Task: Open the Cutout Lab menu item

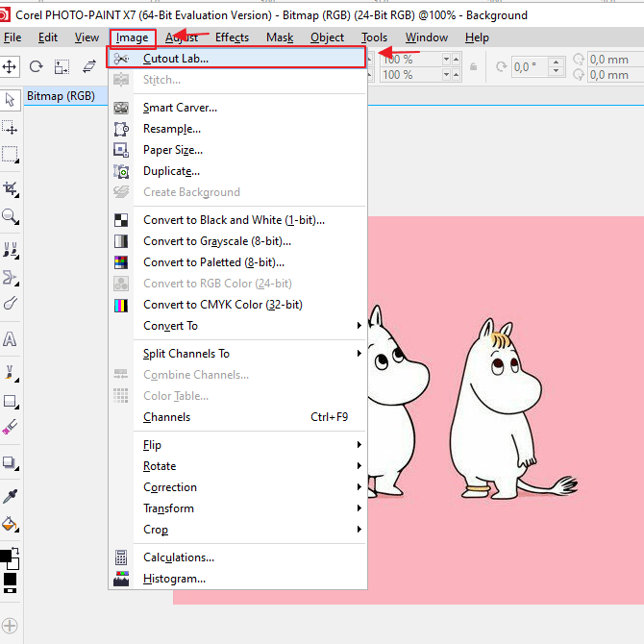Action: 236,59
